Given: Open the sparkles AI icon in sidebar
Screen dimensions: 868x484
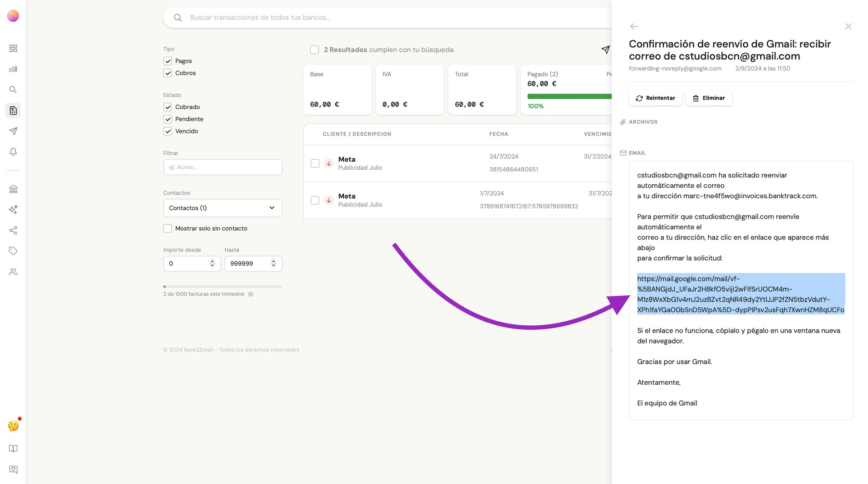Looking at the screenshot, I should (13, 209).
